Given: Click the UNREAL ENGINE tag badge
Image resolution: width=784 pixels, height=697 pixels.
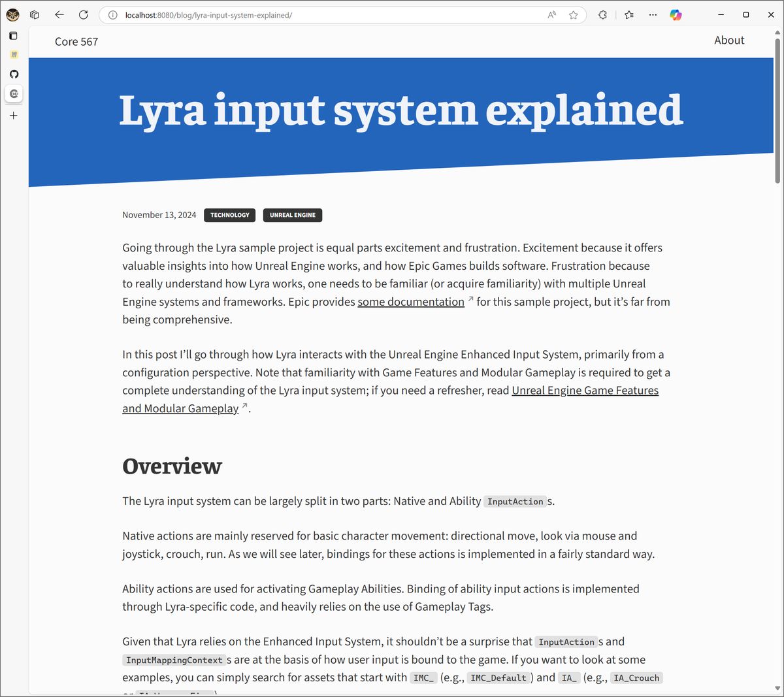Looking at the screenshot, I should [x=293, y=215].
